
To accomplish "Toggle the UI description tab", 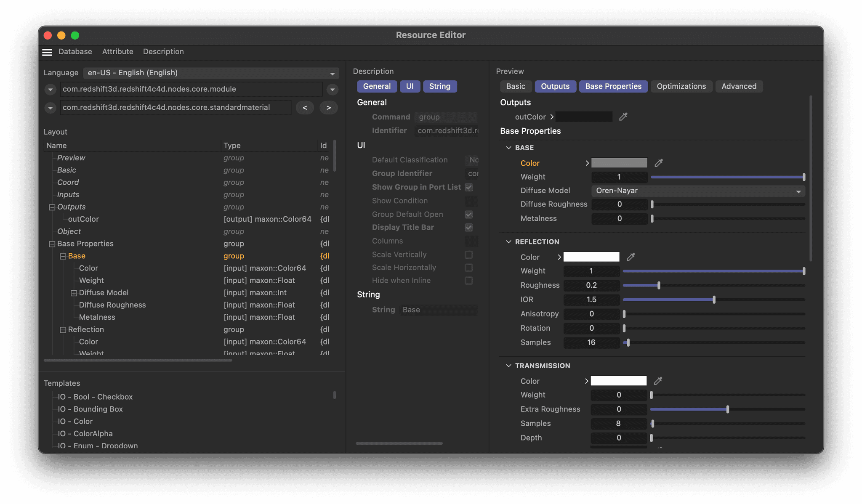I will click(x=410, y=86).
